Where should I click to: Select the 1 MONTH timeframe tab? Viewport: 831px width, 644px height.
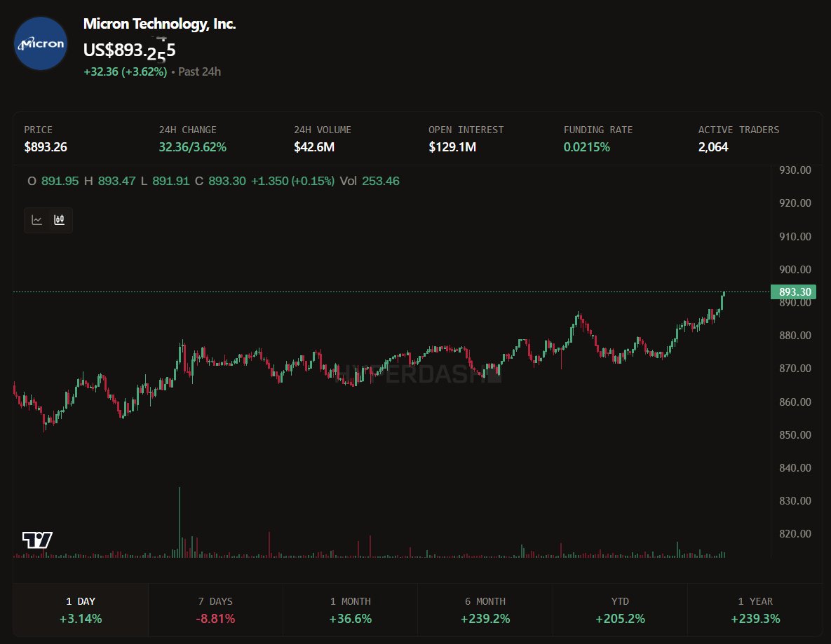tap(351, 610)
